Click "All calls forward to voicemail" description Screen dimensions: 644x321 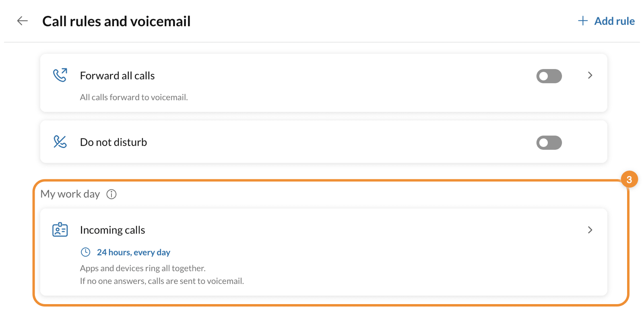pos(134,97)
